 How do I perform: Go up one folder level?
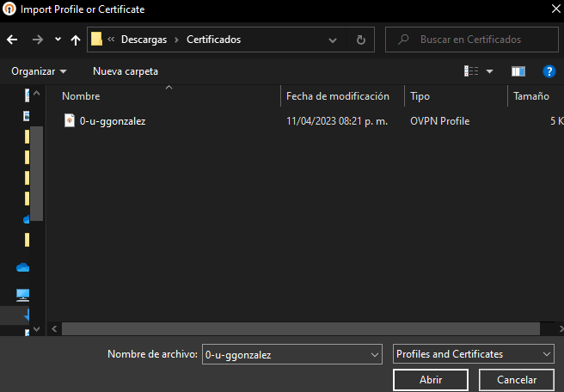76,40
